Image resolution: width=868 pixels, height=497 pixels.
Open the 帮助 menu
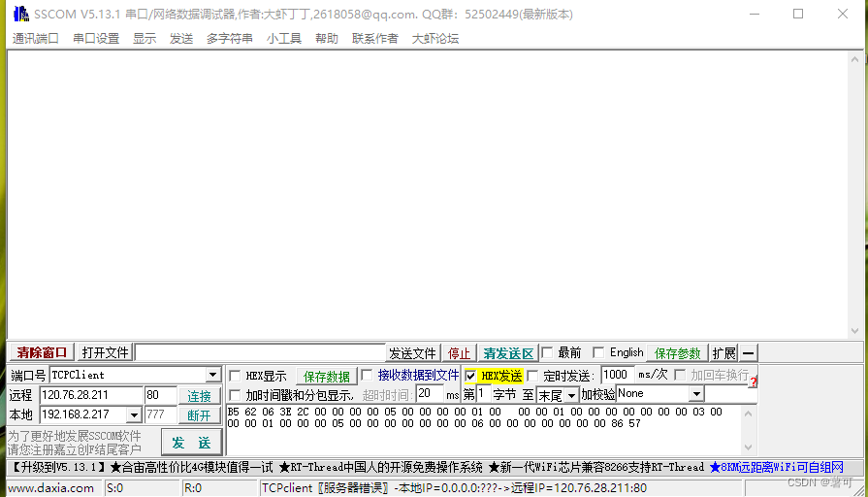327,38
